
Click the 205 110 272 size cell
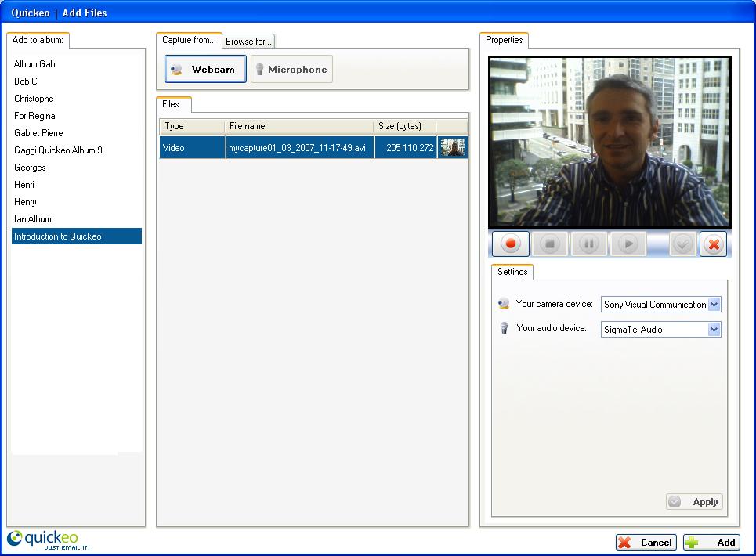(x=406, y=148)
